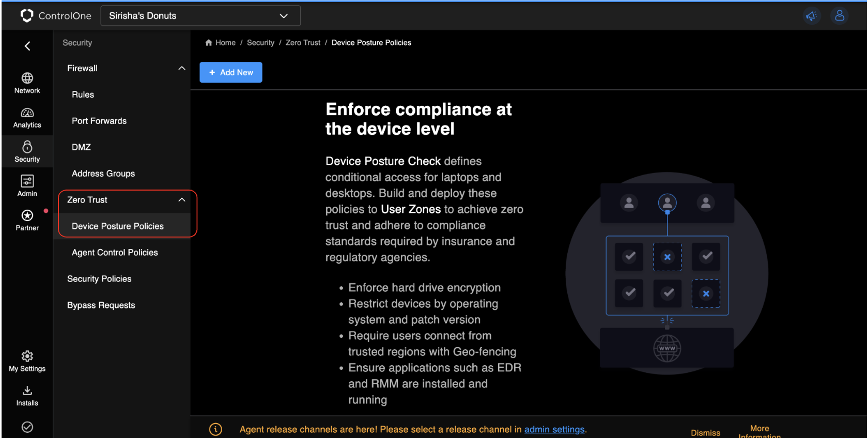
Task: Open announcements megaphone icon
Action: pyautogui.click(x=812, y=16)
